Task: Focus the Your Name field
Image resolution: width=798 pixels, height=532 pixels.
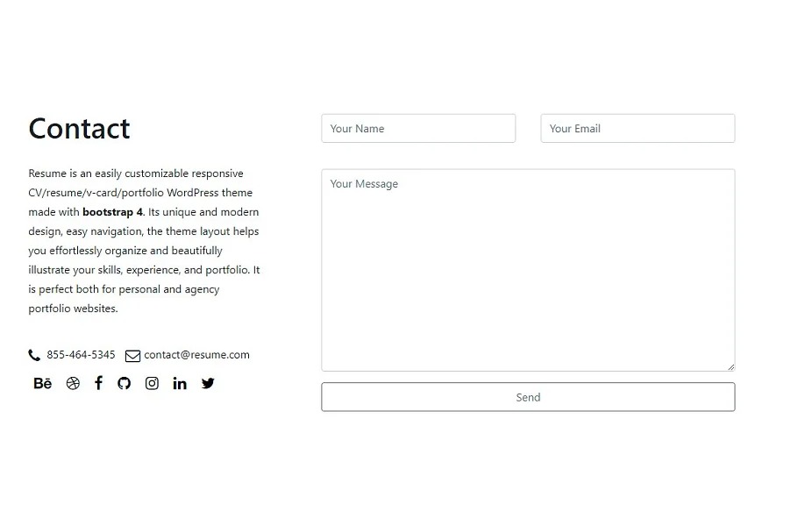Action: tap(418, 128)
